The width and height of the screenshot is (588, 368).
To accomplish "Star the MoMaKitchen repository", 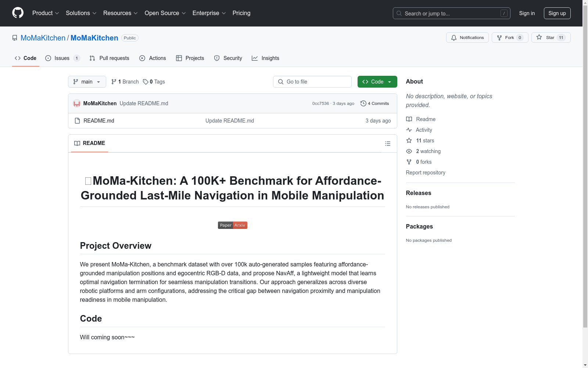I will tap(551, 38).
